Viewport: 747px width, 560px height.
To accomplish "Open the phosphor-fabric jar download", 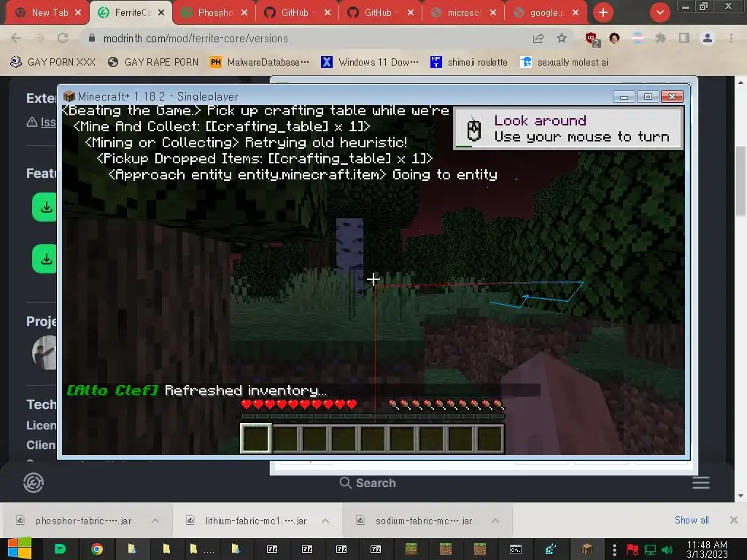I will point(82,521).
